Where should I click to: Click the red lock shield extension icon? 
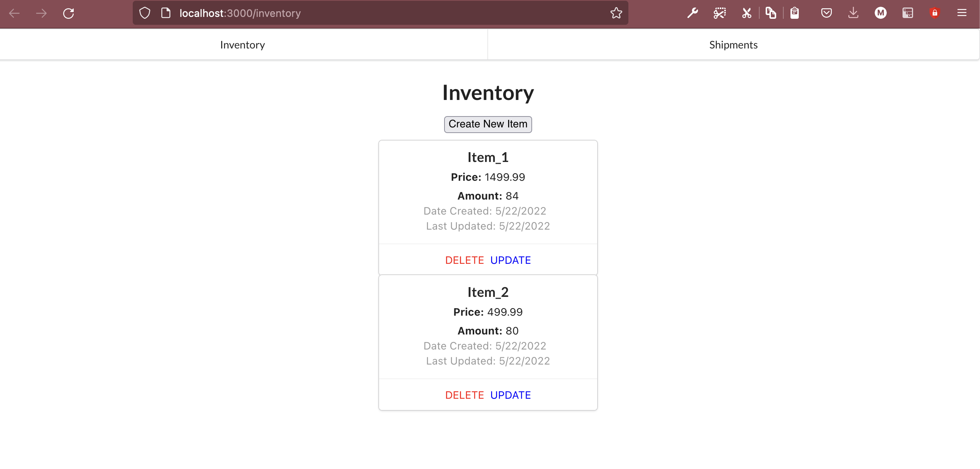coord(936,13)
